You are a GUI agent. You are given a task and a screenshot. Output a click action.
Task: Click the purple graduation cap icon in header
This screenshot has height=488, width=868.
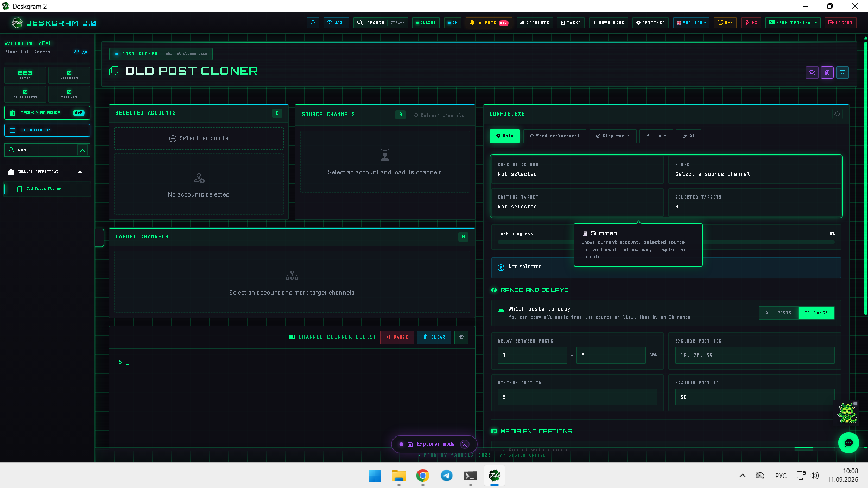tap(812, 72)
